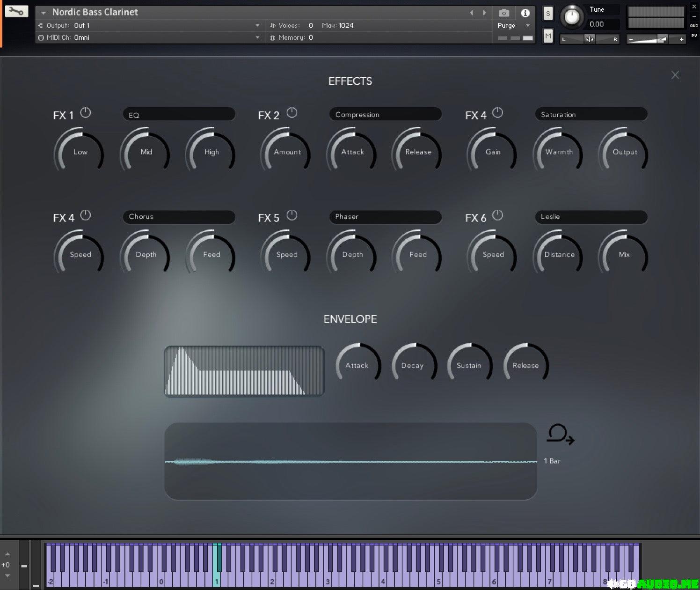Click the Envelope Attack knob
Viewport: 700px width, 590px height.
pos(357,365)
